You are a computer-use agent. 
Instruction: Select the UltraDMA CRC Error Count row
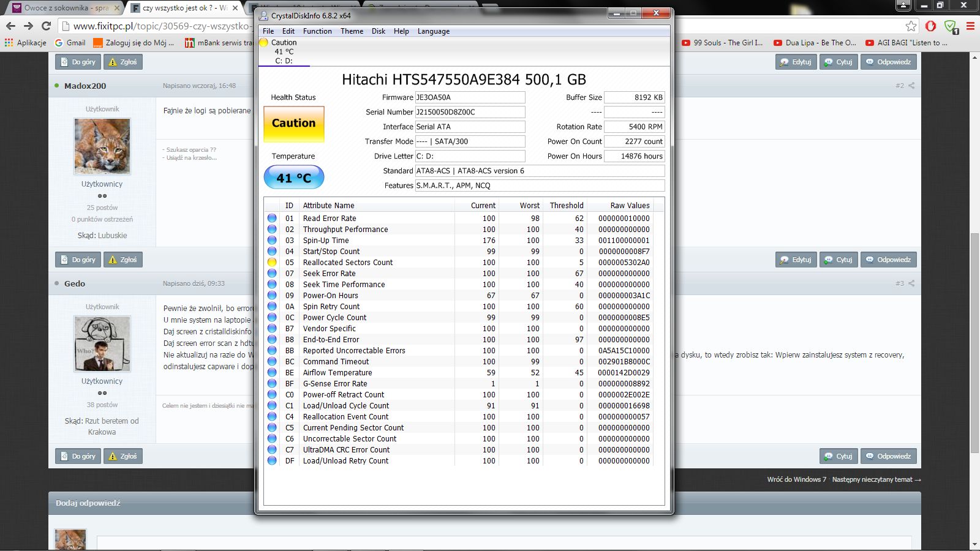click(459, 449)
